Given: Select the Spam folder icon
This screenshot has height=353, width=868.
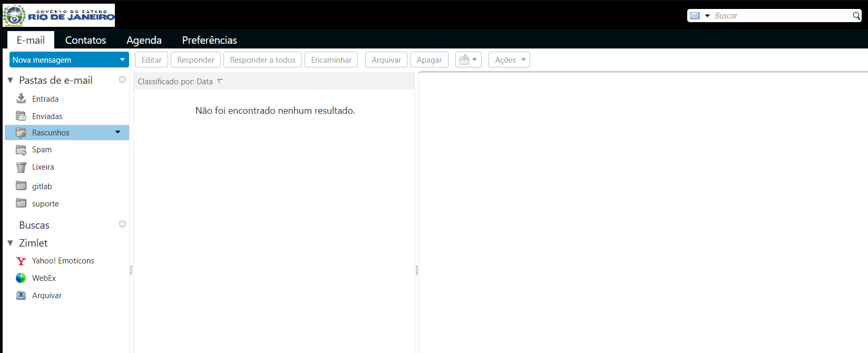Looking at the screenshot, I should pyautogui.click(x=21, y=150).
